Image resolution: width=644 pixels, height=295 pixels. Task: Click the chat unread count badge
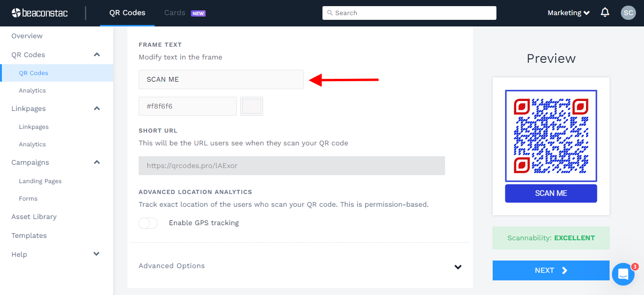point(635,267)
